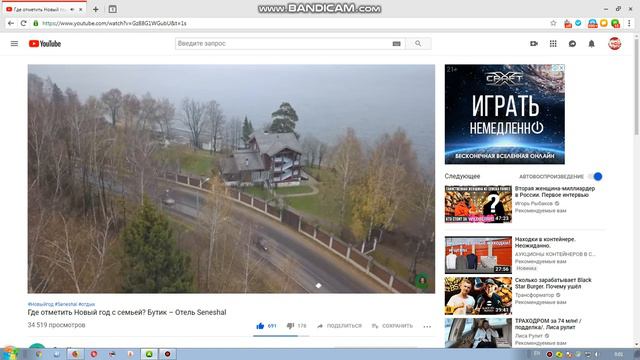The image size is (640, 360).
Task: Reload the page
Action: click(x=24, y=23)
